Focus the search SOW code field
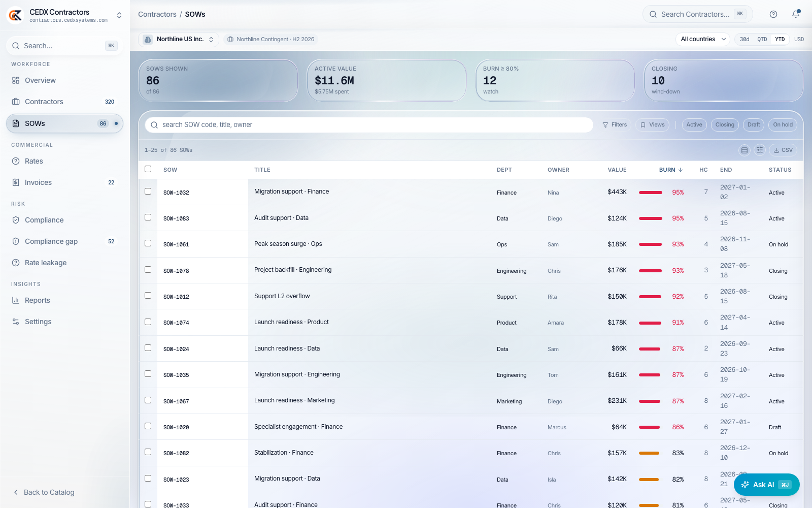Screen dimensions: 812x508 tap(369, 125)
